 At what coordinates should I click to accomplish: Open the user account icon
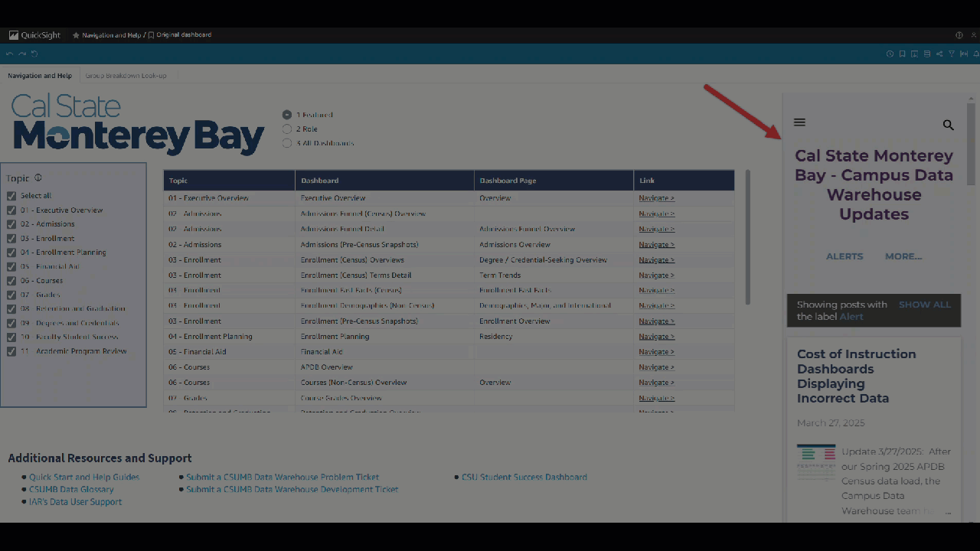point(974,35)
